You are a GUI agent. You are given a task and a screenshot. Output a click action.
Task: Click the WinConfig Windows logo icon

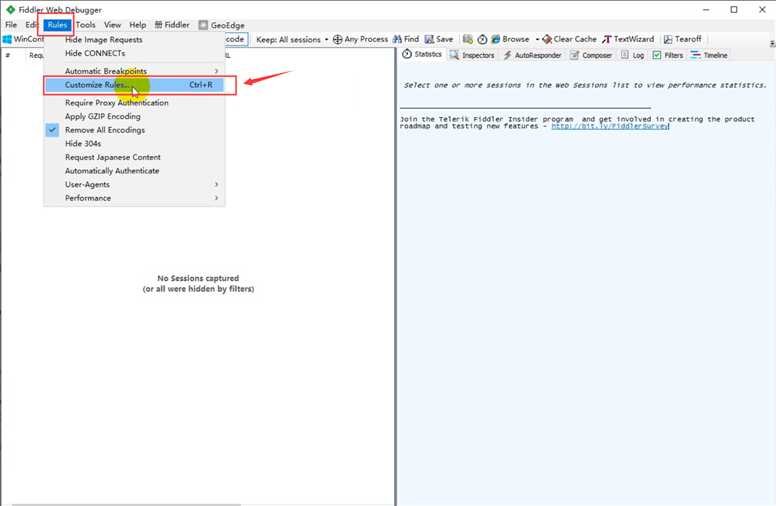click(7, 39)
